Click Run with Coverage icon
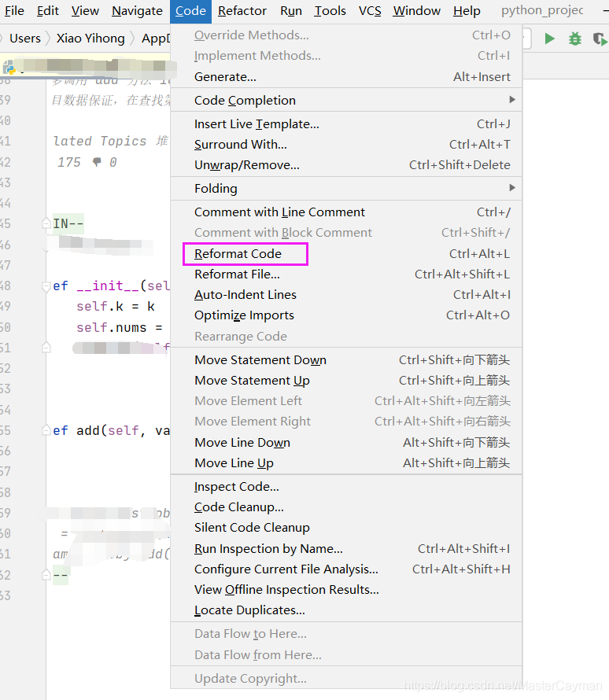The image size is (609, 700). (600, 39)
